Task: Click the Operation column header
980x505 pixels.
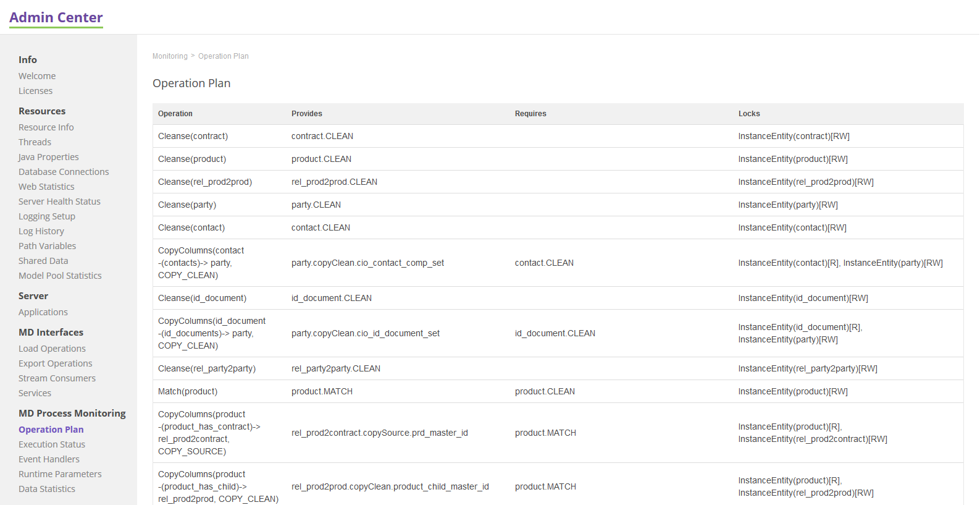Action: [175, 114]
